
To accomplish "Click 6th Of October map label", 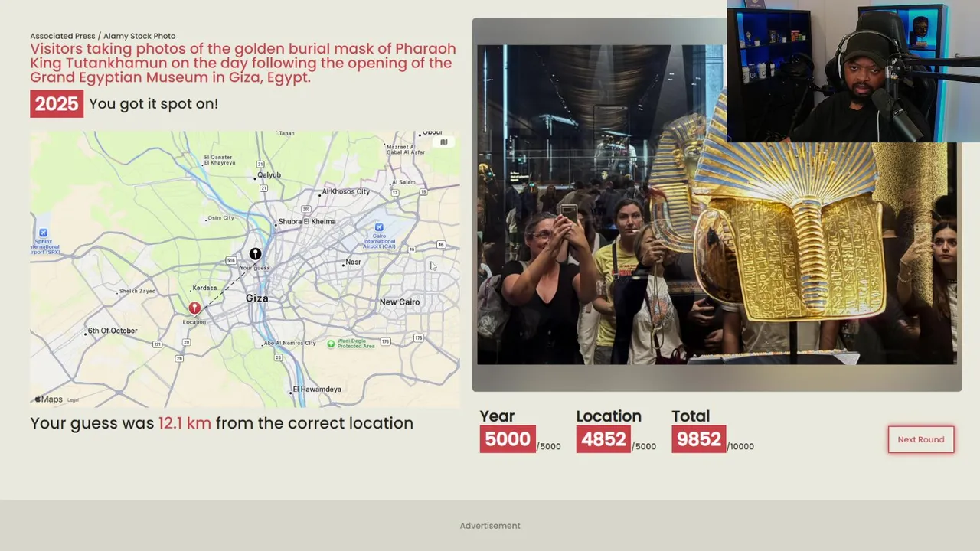I will 113,331.
